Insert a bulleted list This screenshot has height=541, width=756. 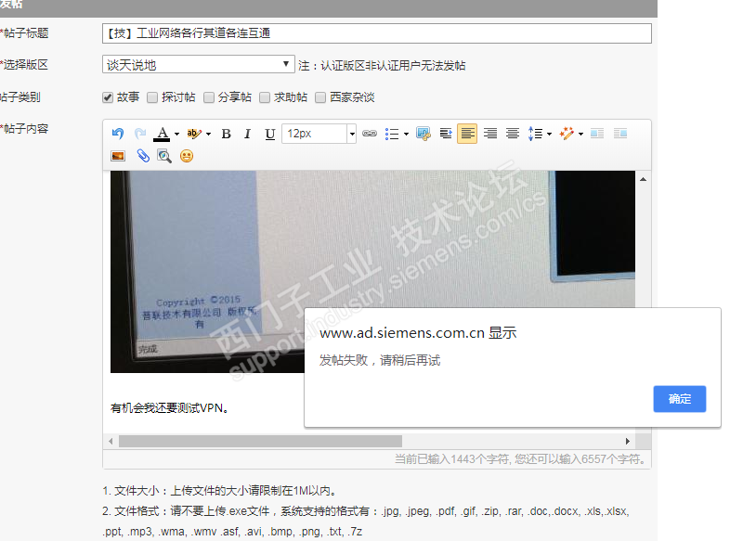[392, 134]
